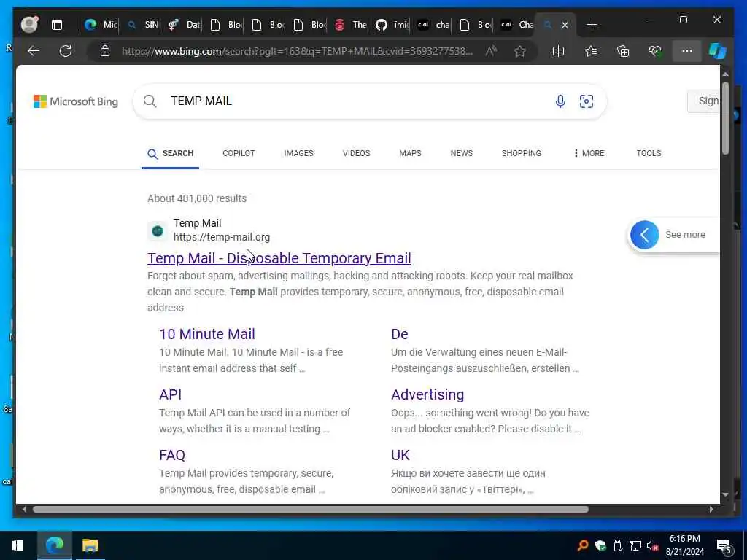Open the Collections icon
The image size is (747, 560).
click(623, 51)
